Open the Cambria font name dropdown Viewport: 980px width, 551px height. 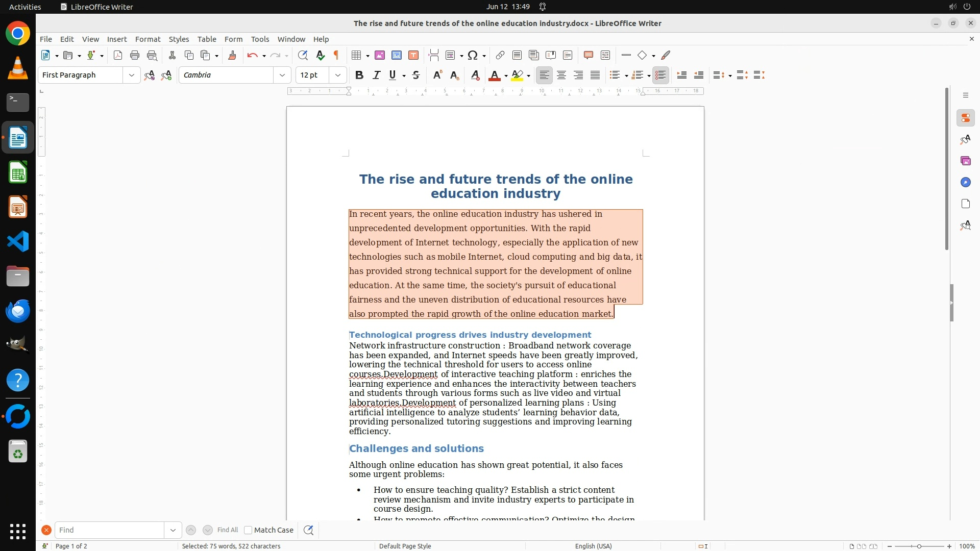[x=282, y=76]
